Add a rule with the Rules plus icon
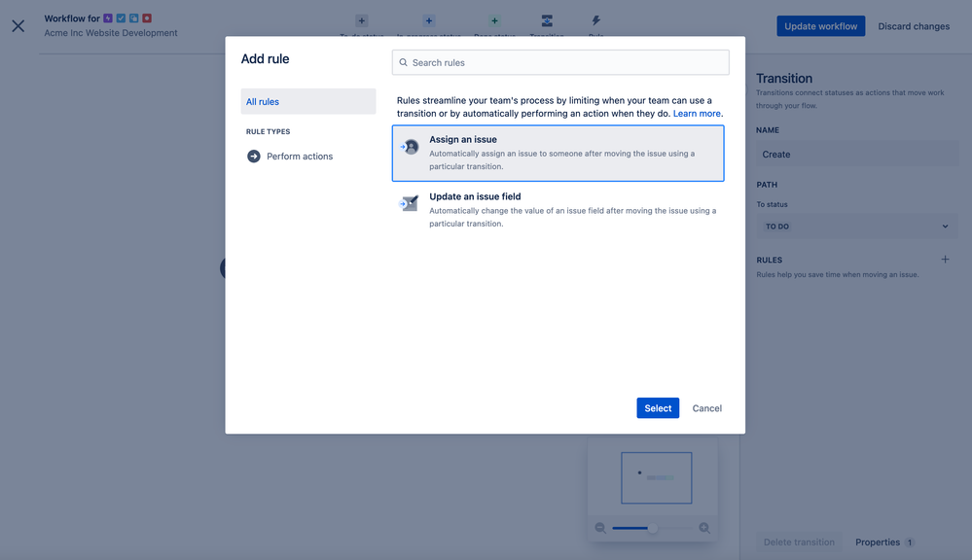 (x=945, y=260)
